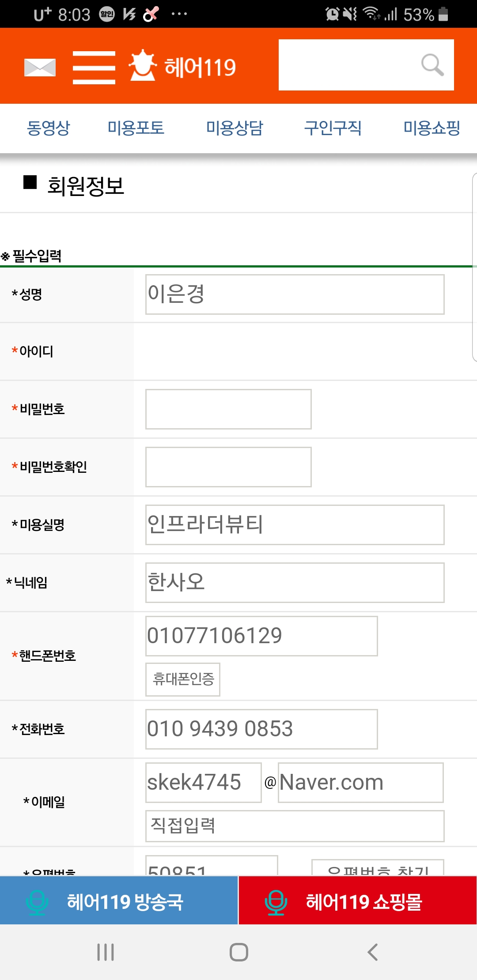Viewport: 477px width, 980px height.
Task: Tap the Android back navigation arrow
Action: point(372,952)
